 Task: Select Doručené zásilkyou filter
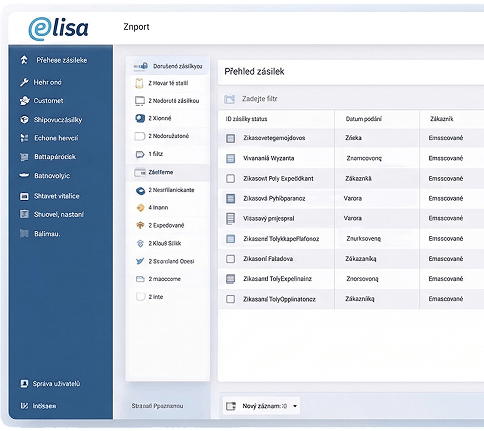(168, 66)
